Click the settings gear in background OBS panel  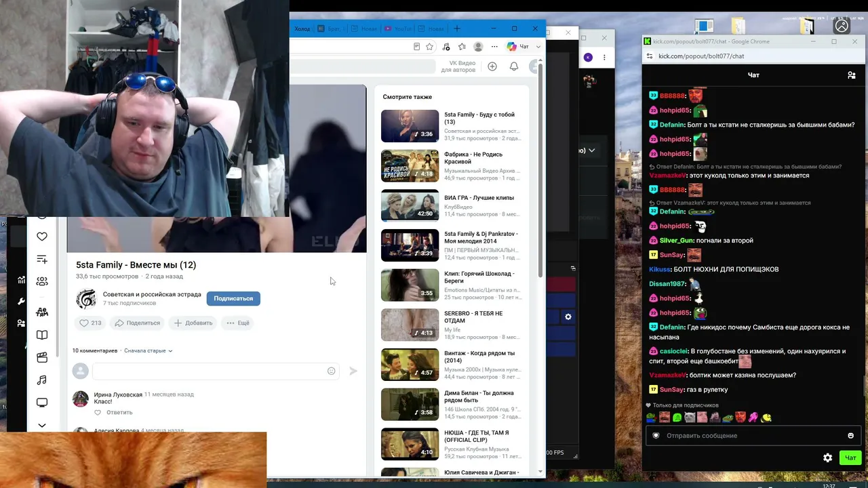[x=568, y=317]
